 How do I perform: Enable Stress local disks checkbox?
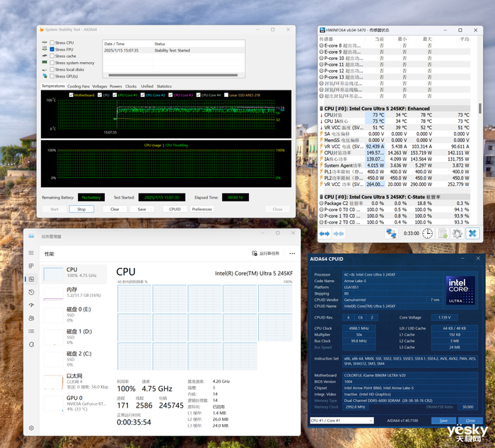52,69
